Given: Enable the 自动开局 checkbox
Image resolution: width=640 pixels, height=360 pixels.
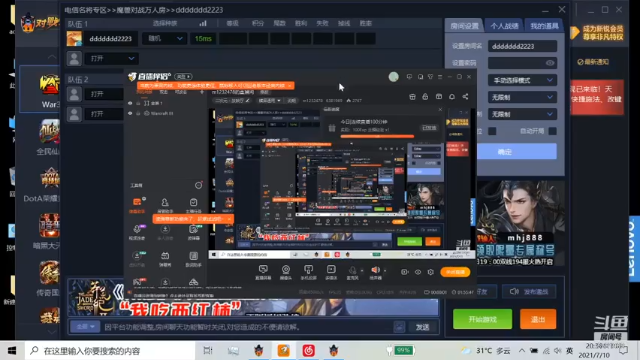Looking at the screenshot, I should [x=552, y=131].
